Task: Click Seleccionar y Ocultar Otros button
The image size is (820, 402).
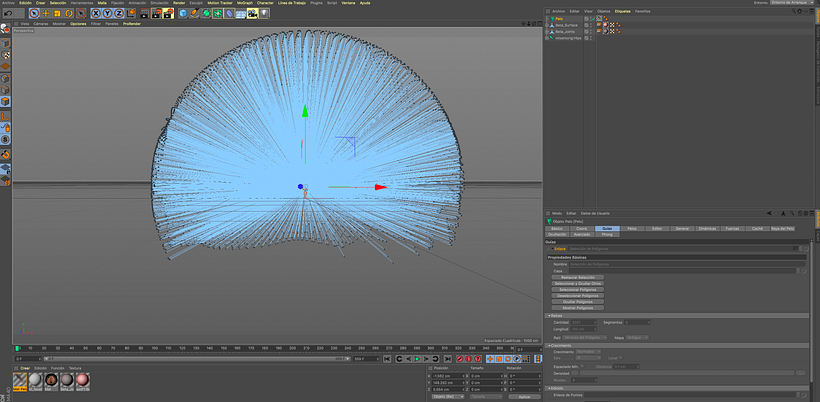Action: point(578,283)
